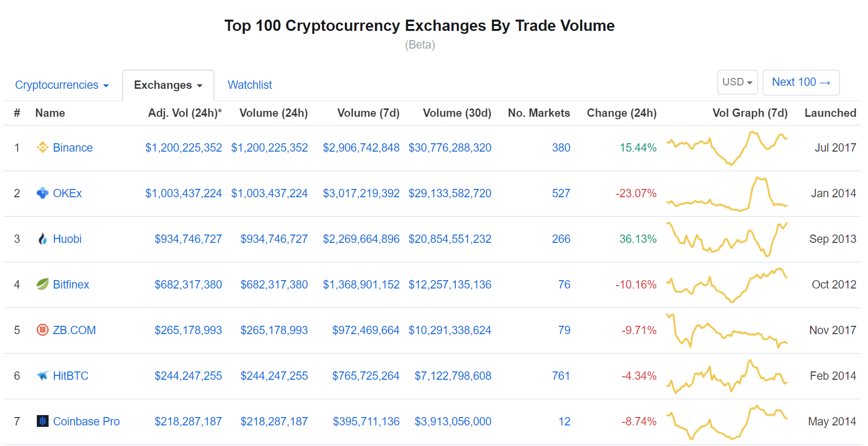868x446 pixels.
Task: Go to Next 100 exchanges
Action: [801, 82]
